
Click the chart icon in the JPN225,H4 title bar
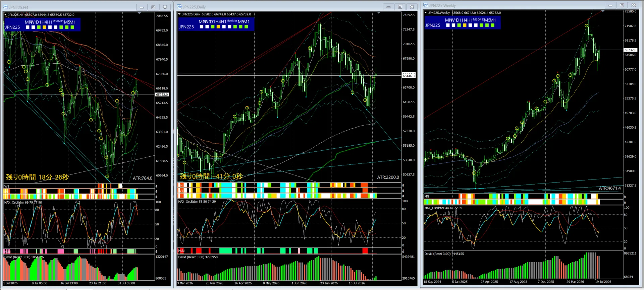[x=5, y=7]
